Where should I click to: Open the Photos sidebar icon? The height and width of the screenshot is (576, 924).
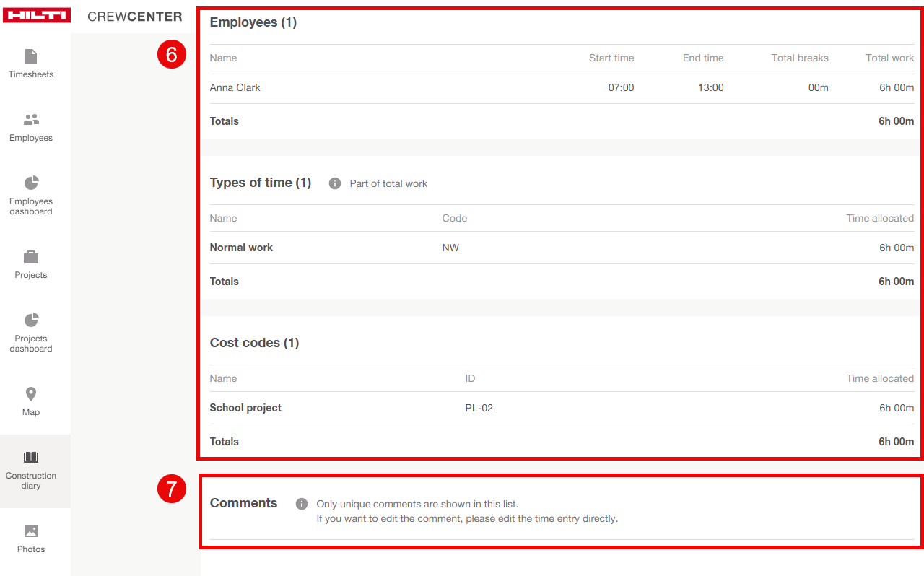(31, 531)
